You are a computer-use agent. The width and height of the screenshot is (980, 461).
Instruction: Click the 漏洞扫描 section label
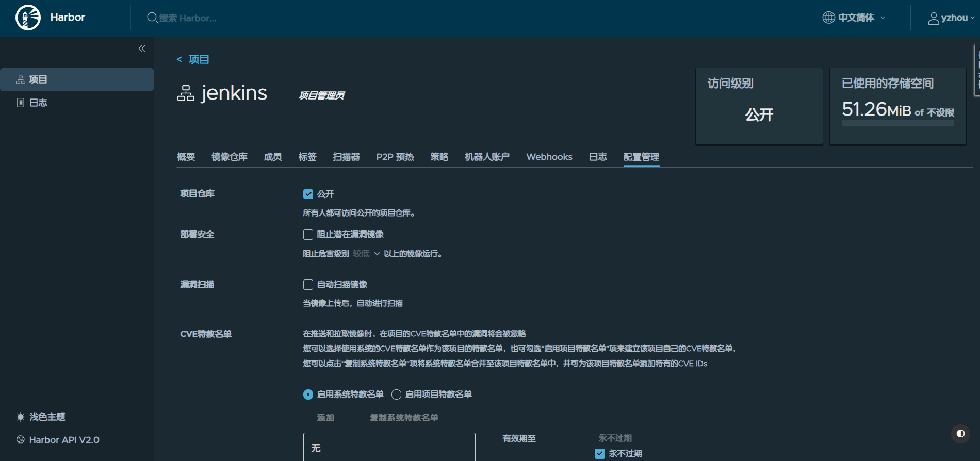[197, 285]
